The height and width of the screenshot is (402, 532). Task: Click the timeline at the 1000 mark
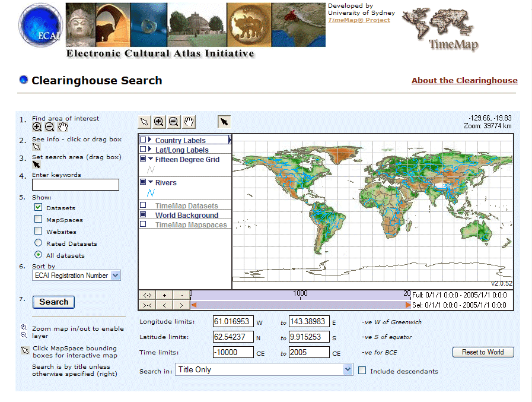[x=300, y=295]
